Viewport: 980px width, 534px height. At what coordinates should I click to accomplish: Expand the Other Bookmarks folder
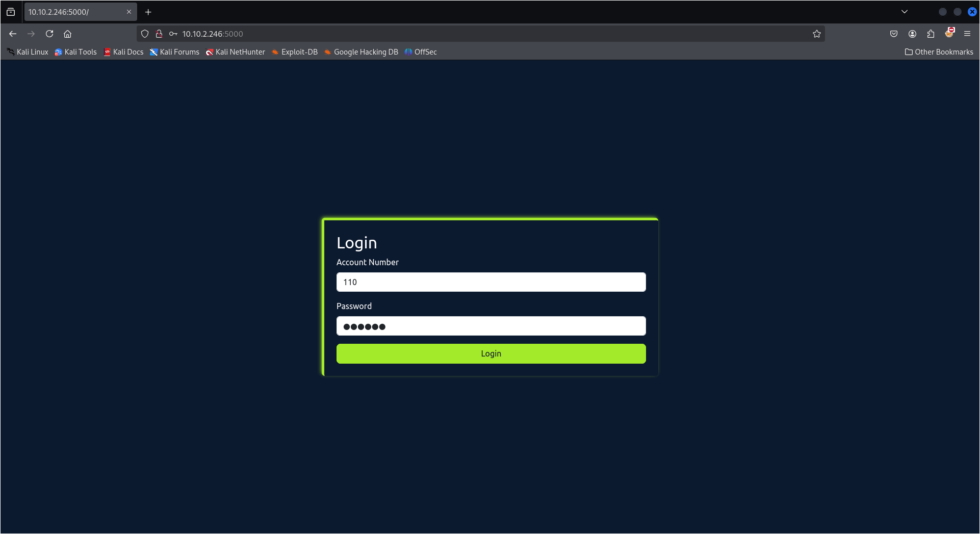pos(939,52)
